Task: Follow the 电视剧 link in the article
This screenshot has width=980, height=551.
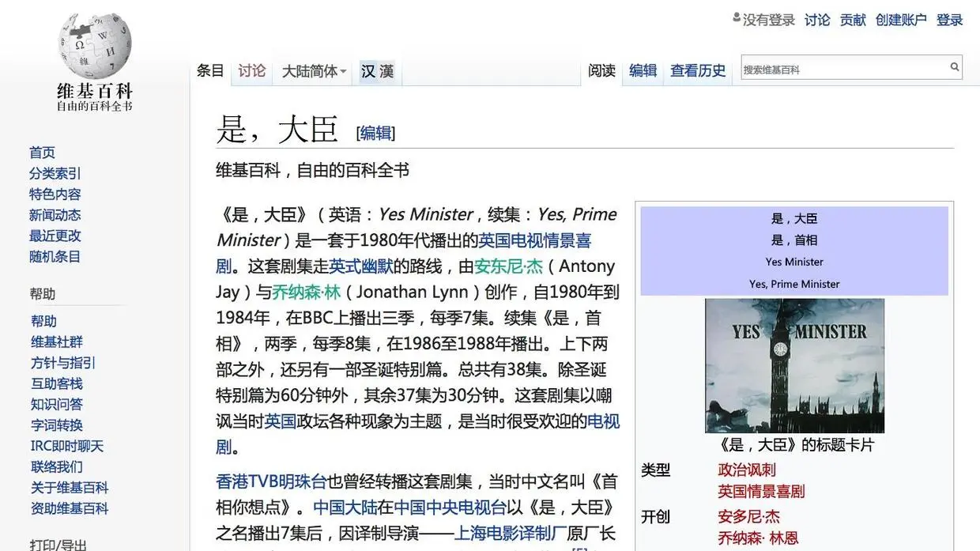Action: [x=603, y=421]
